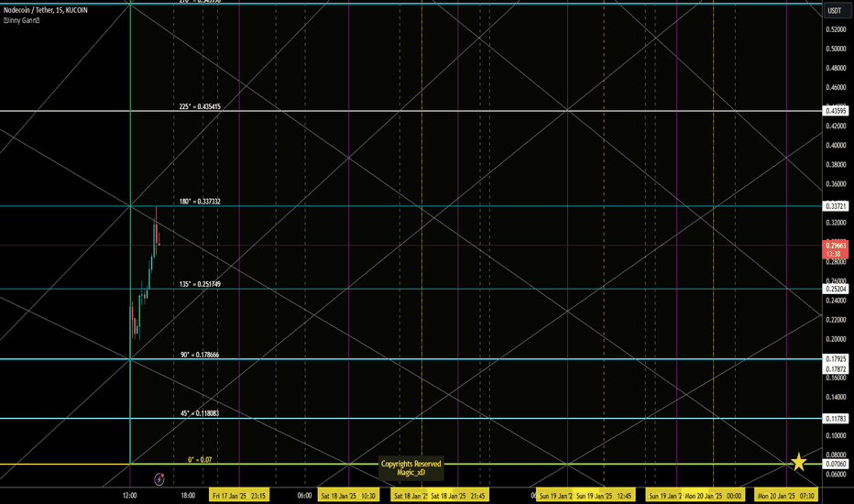Click the 0.33721 price axis label

point(836,206)
